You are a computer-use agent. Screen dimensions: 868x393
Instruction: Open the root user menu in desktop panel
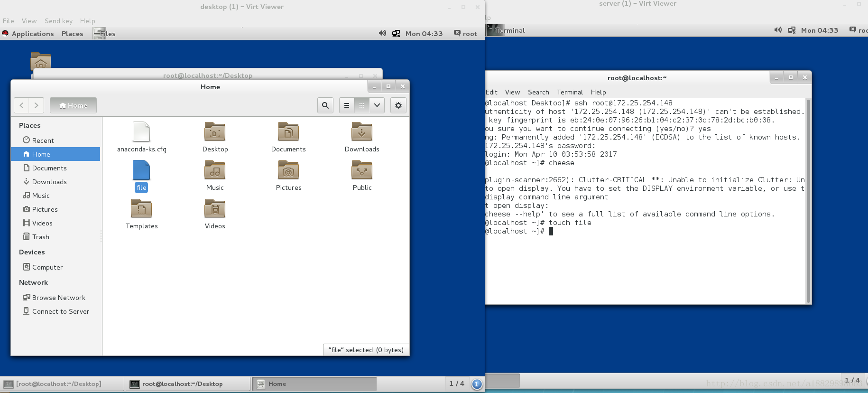(465, 33)
